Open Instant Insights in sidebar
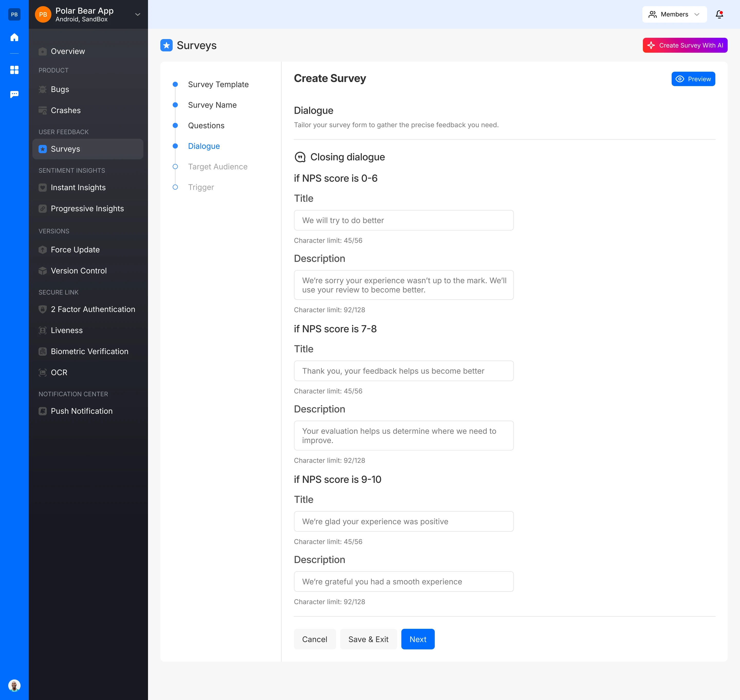 pyautogui.click(x=78, y=188)
